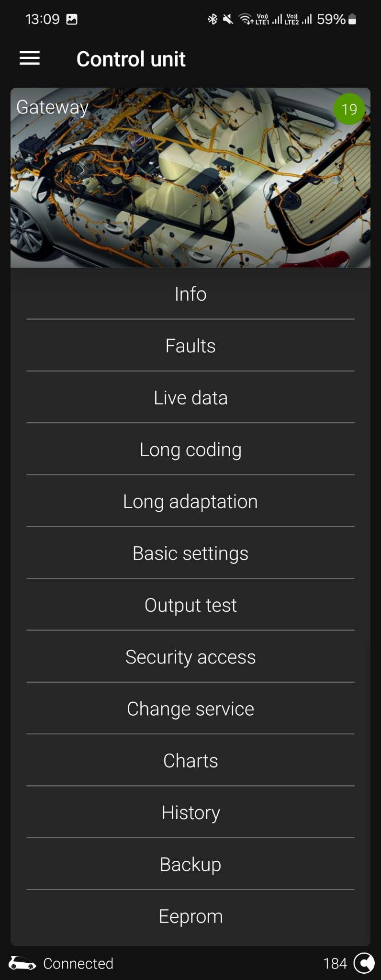Screen dimensions: 381x980
Task: Tap the connected car icon
Action: tap(22, 963)
